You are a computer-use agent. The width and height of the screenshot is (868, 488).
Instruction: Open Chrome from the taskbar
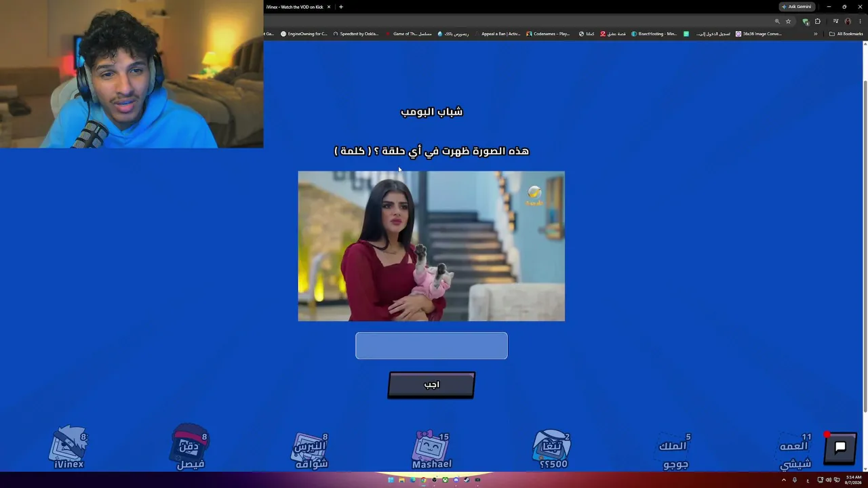(423, 480)
